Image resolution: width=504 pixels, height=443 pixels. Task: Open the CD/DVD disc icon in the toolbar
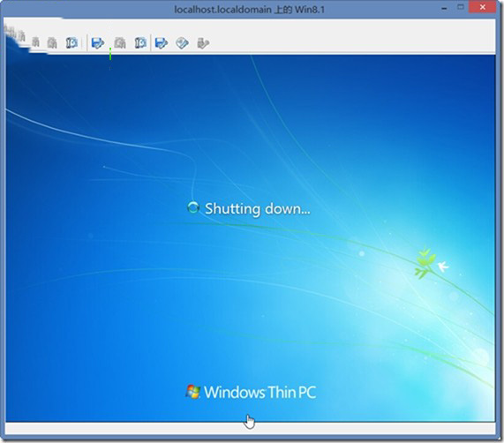(x=182, y=43)
